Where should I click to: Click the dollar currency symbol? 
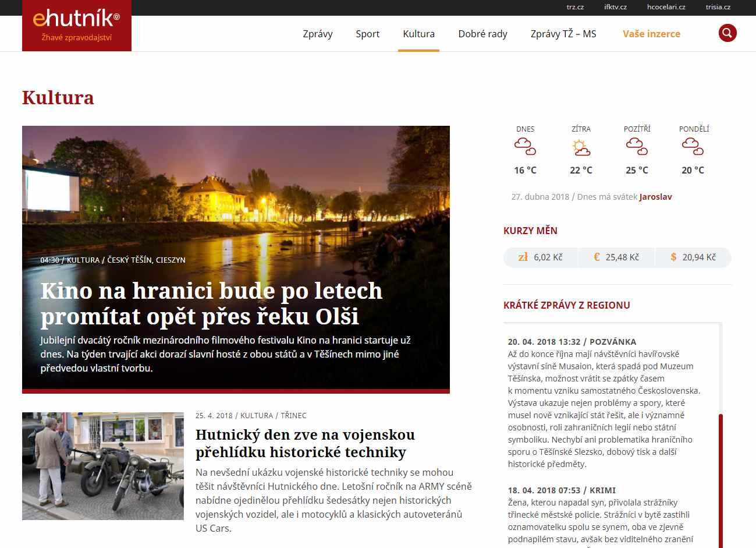coord(673,257)
